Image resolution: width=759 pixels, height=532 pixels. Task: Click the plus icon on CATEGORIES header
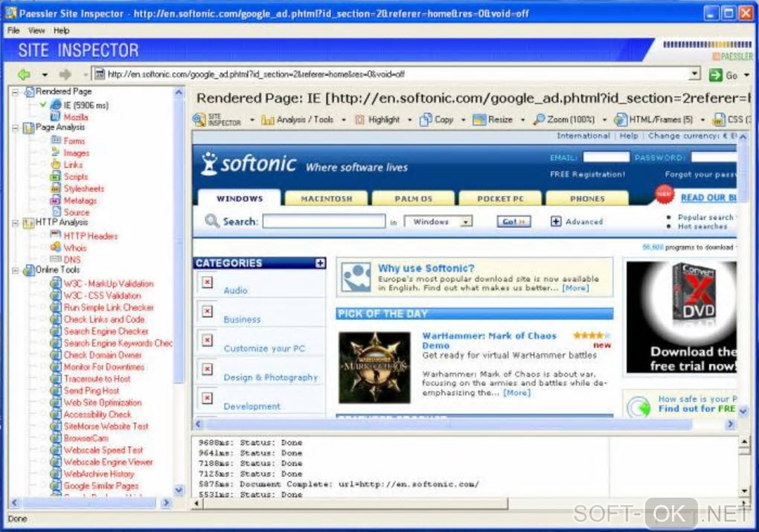coord(320,263)
